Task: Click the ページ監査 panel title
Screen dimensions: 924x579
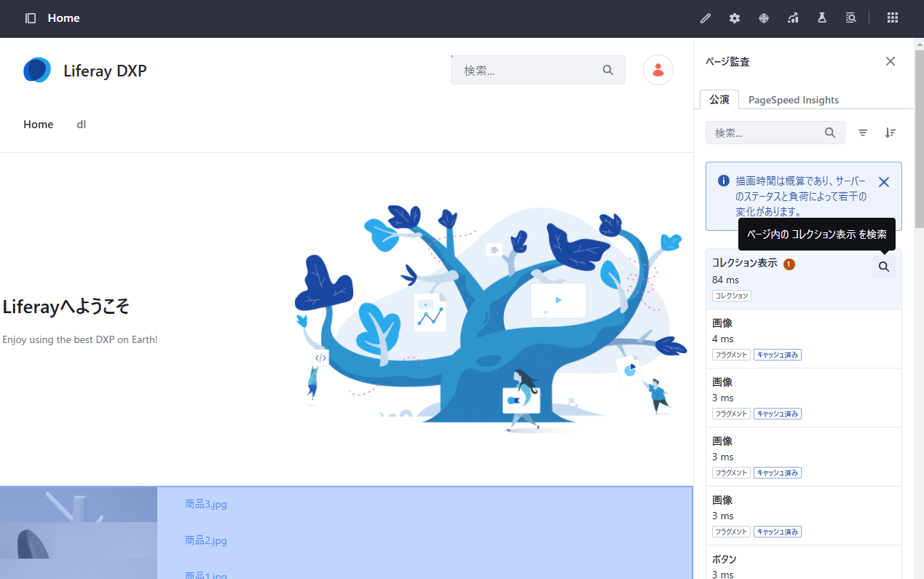Action: pyautogui.click(x=727, y=62)
